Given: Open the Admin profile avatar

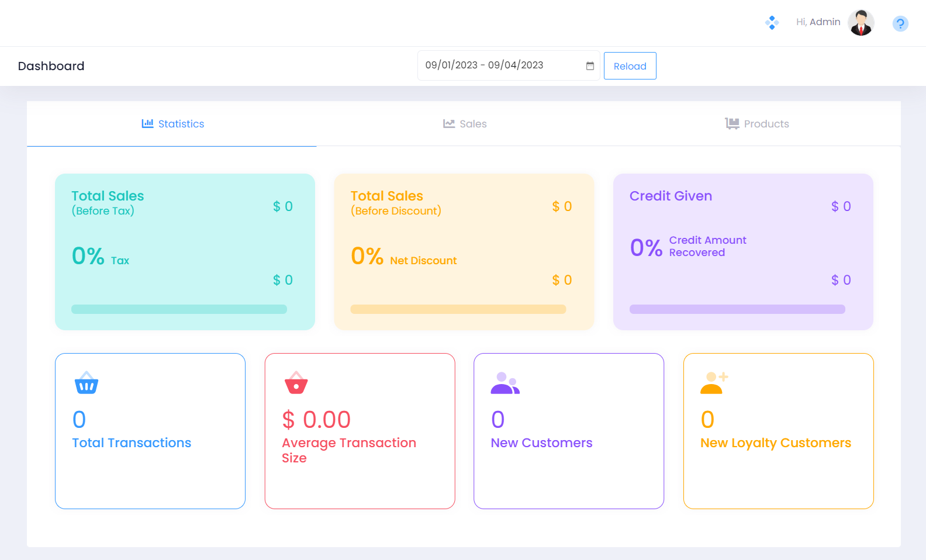Looking at the screenshot, I should (x=861, y=23).
